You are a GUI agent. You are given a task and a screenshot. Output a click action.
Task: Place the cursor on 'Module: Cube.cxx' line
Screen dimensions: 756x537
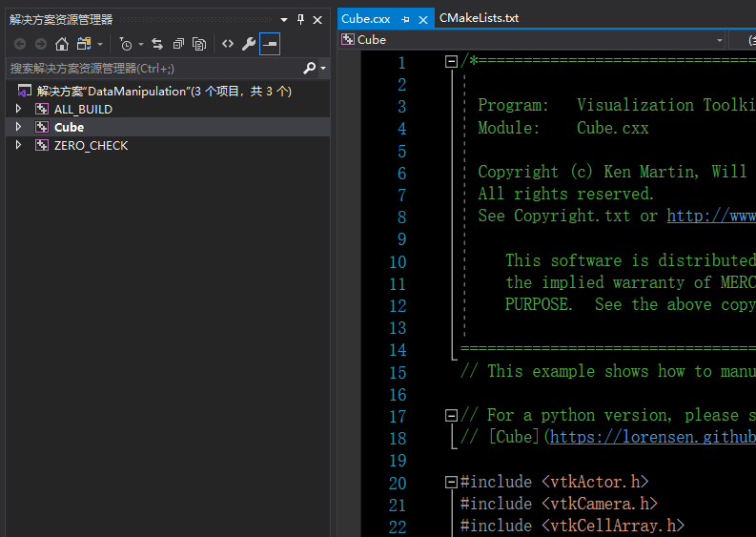563,128
